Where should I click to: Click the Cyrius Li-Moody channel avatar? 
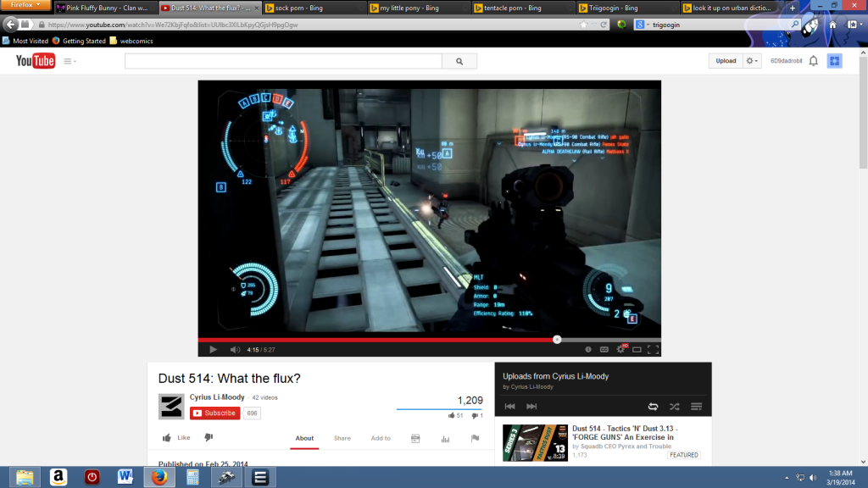click(x=171, y=407)
